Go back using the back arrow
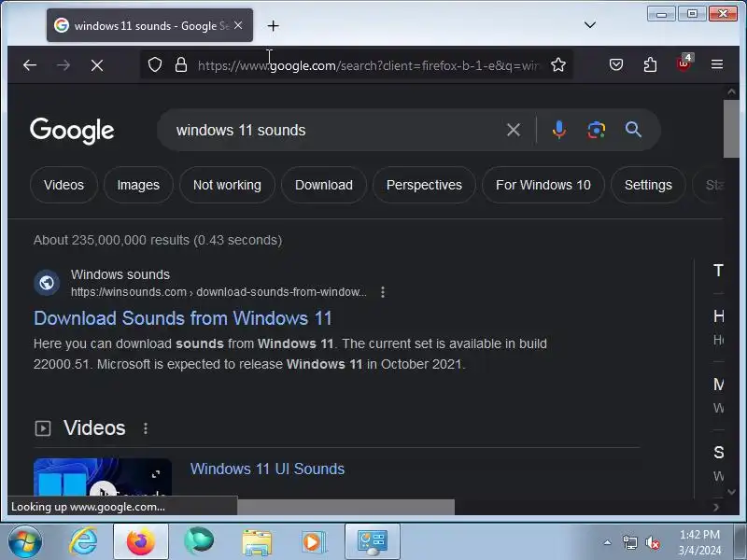This screenshot has width=747, height=560. point(30,65)
